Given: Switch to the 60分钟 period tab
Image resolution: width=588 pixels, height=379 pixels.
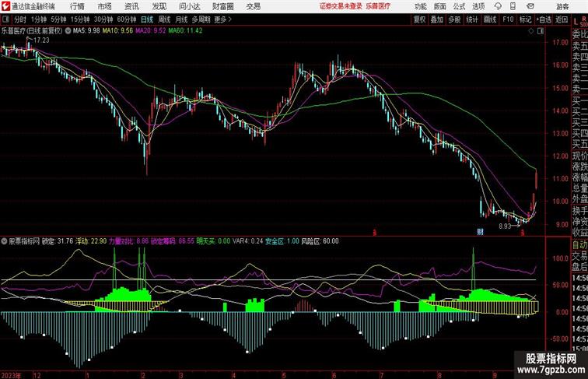Looking at the screenshot, I should click(127, 19).
